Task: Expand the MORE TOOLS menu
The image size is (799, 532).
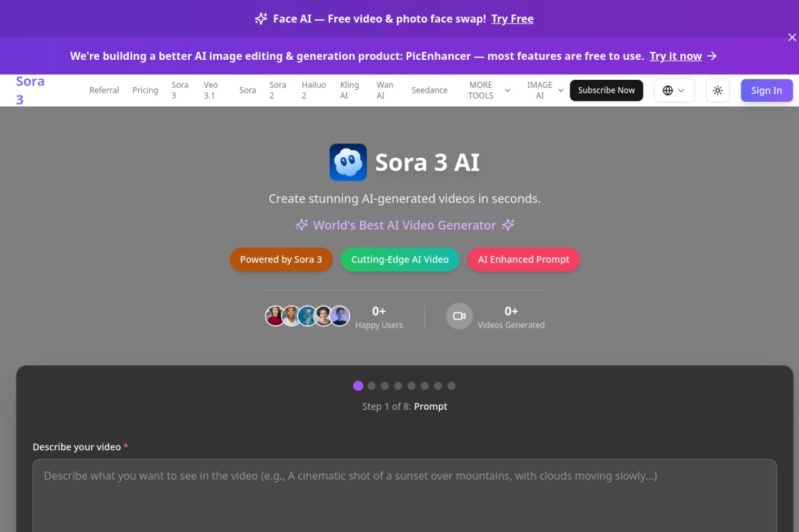Action: coord(489,90)
